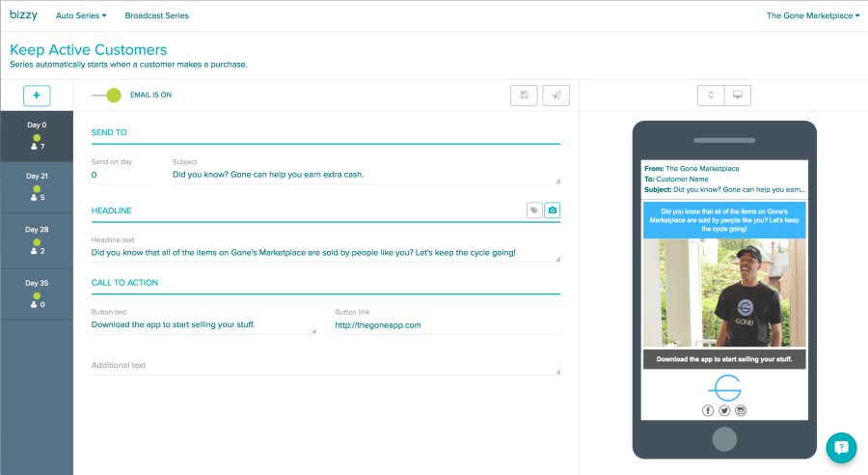Click the CALL TO ACTION heading
This screenshot has height=475, width=868.
click(124, 283)
